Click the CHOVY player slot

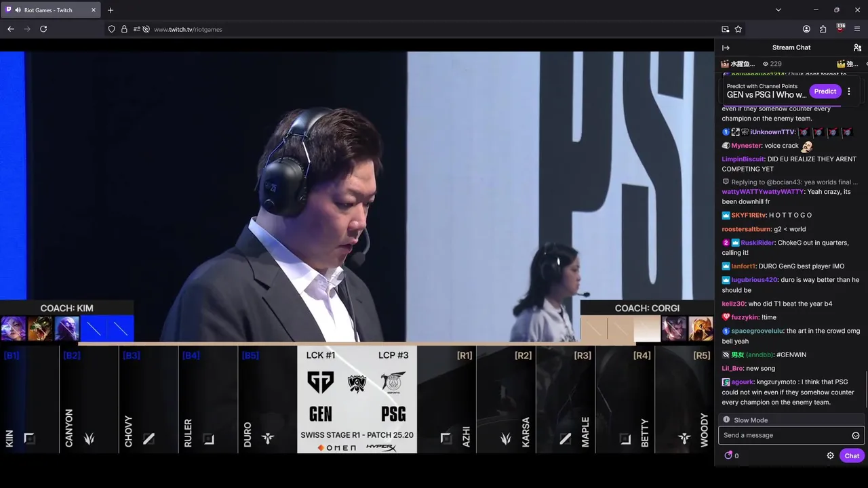pyautogui.click(x=149, y=399)
